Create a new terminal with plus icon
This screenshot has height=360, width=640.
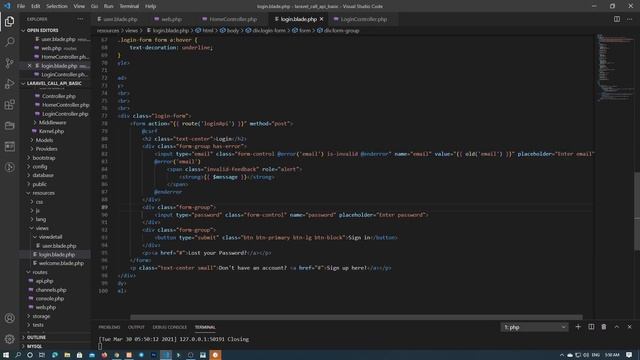click(578, 327)
